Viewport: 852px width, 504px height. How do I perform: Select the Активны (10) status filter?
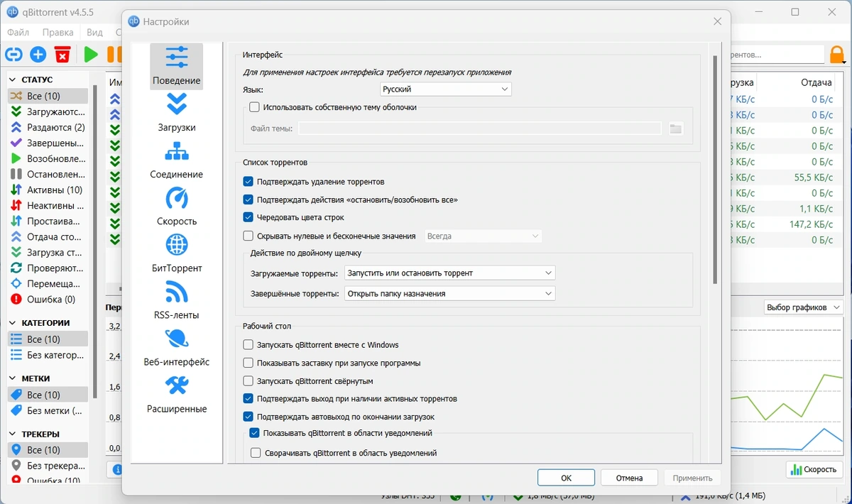click(48, 190)
